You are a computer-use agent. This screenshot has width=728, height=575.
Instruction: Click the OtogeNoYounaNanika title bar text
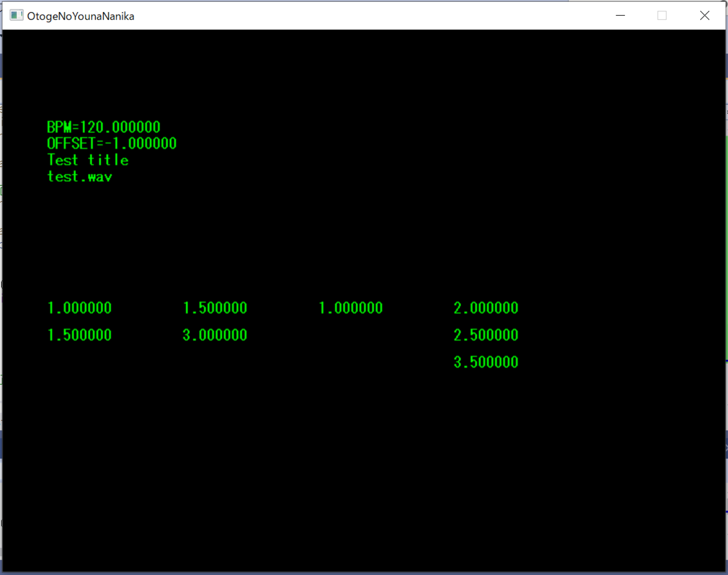tap(81, 16)
